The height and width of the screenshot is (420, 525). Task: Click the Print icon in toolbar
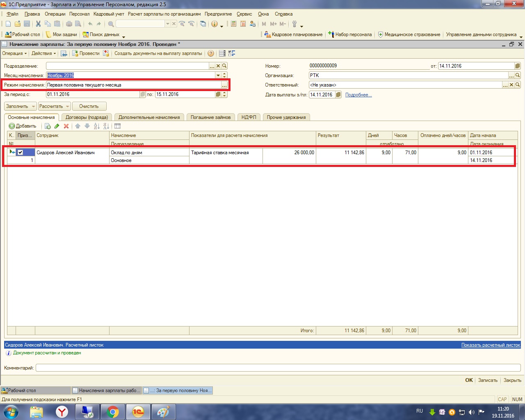pos(69,24)
